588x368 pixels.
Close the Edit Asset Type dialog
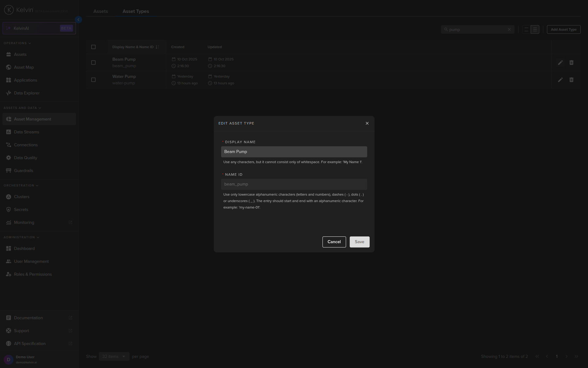(367, 123)
